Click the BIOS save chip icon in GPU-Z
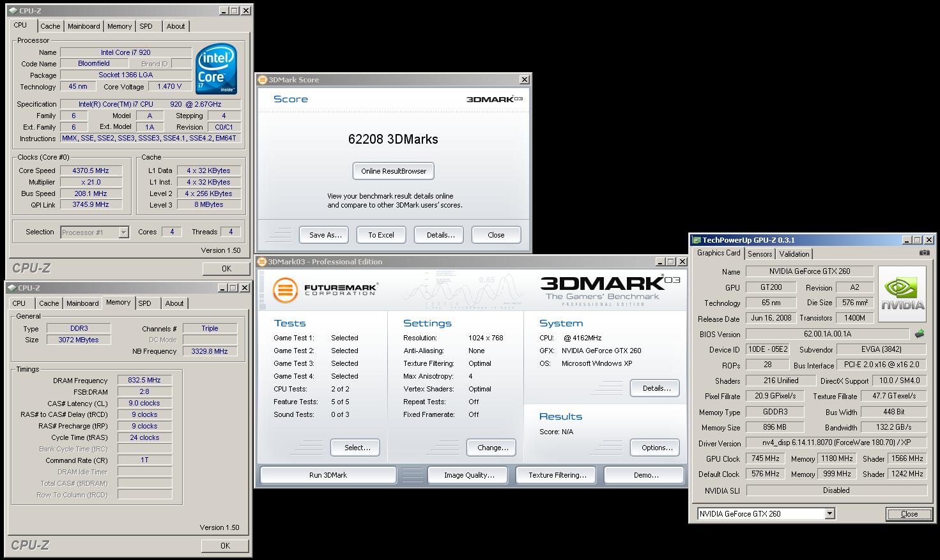This screenshot has width=940, height=560. 920,334
